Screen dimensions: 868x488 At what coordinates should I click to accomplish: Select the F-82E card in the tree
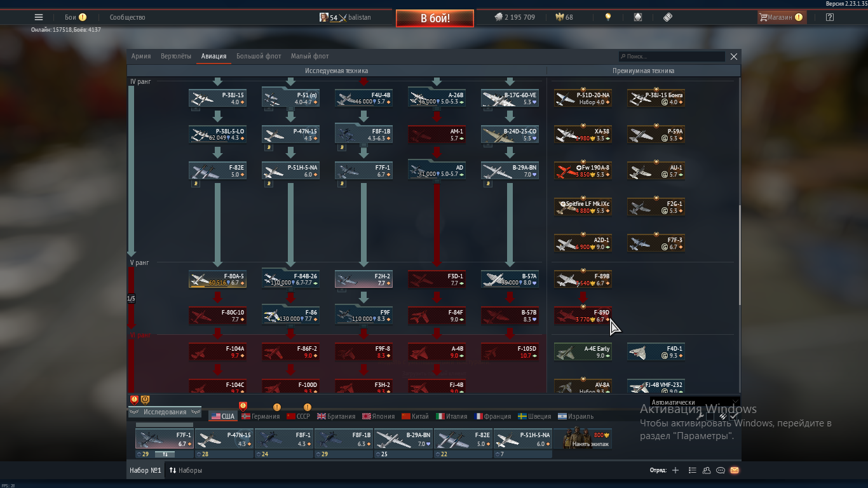(x=217, y=171)
